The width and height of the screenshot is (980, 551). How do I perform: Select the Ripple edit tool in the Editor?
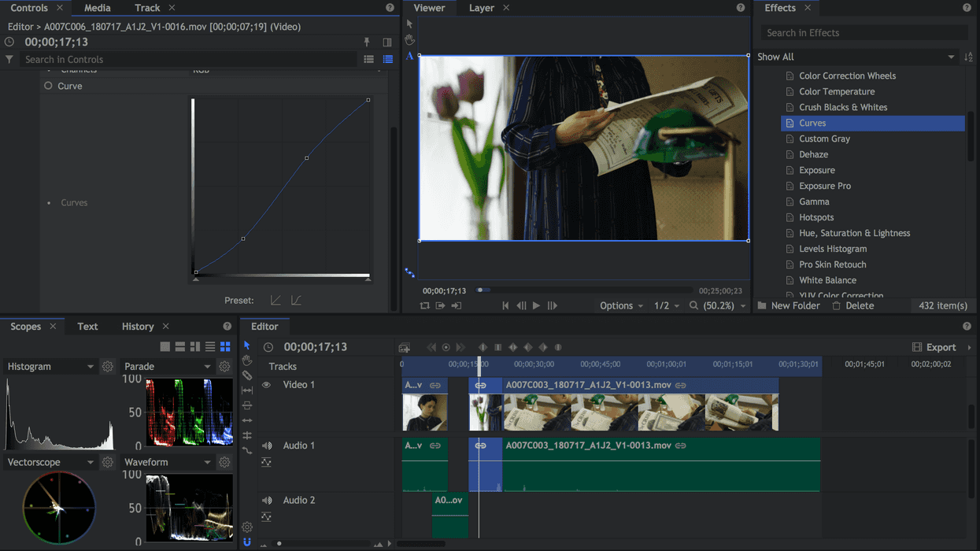247,420
